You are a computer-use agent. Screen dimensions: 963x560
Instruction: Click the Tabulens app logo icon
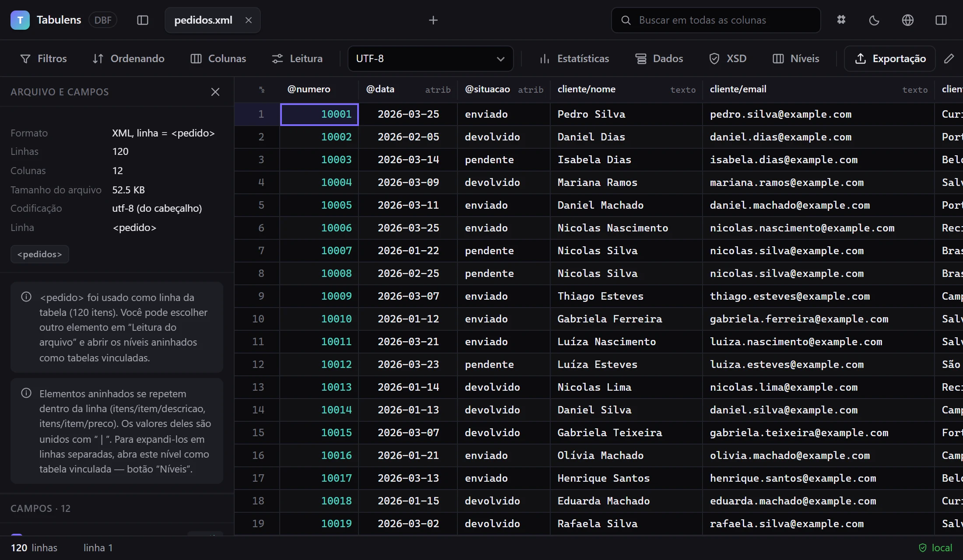[x=20, y=20]
